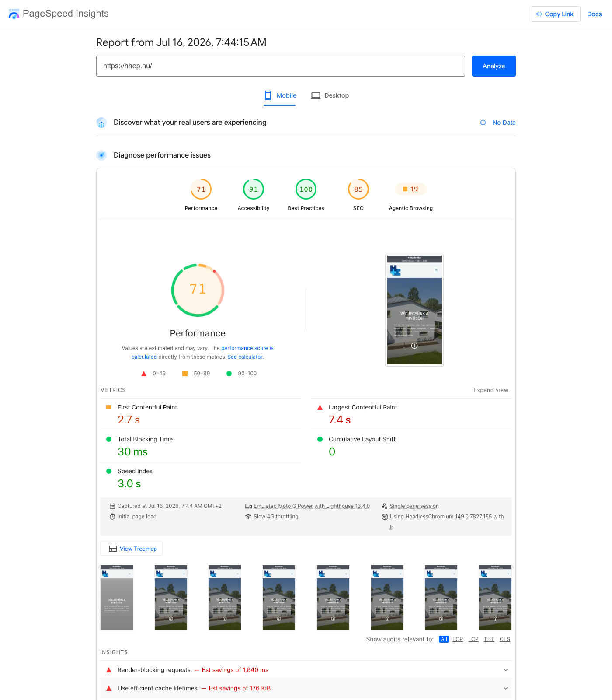612x700 pixels.
Task: Click the Analyze button
Action: click(x=494, y=66)
